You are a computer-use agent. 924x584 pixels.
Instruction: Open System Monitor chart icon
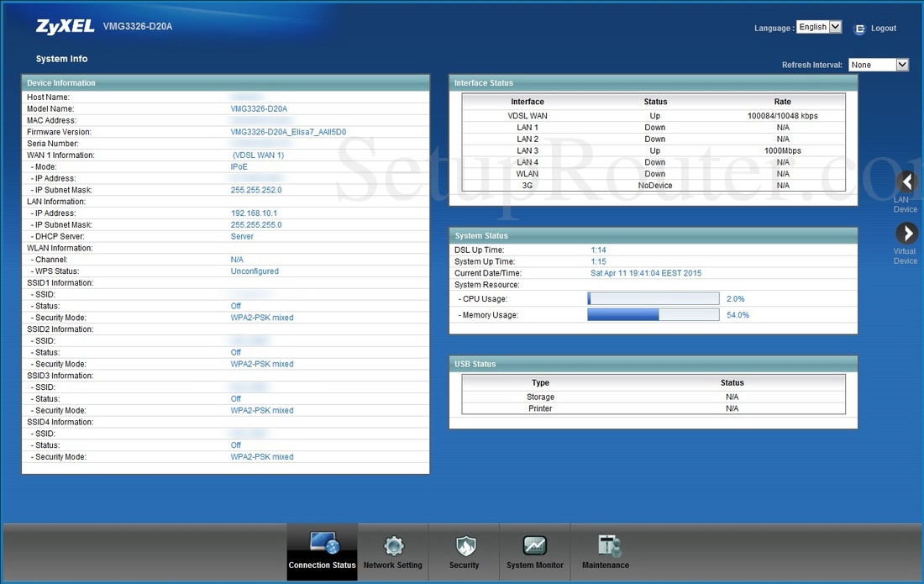point(534,546)
